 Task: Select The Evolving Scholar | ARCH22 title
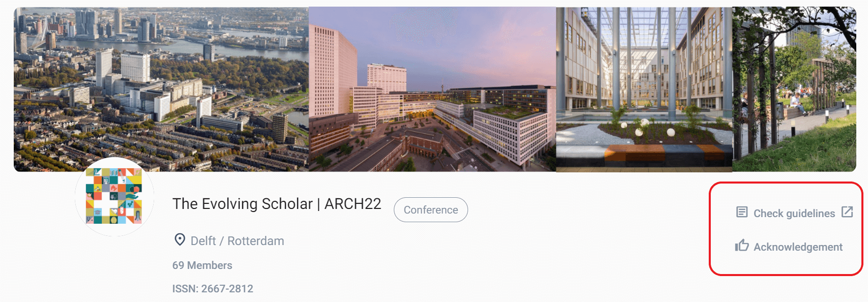(277, 204)
